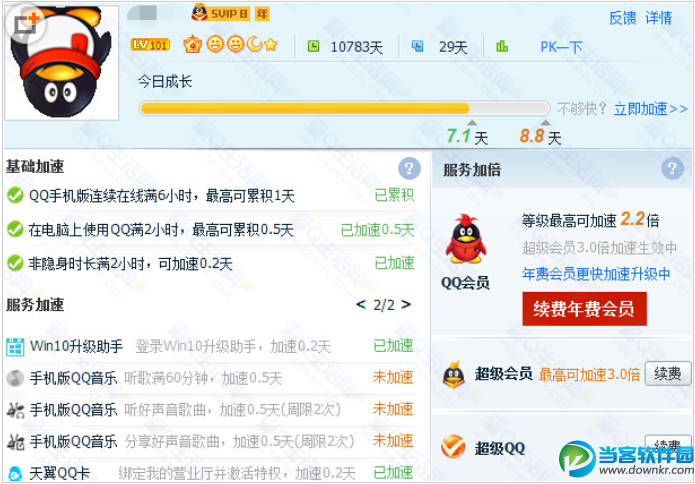695x484 pixels.
Task: Open the 详情 details link
Action: point(659,18)
